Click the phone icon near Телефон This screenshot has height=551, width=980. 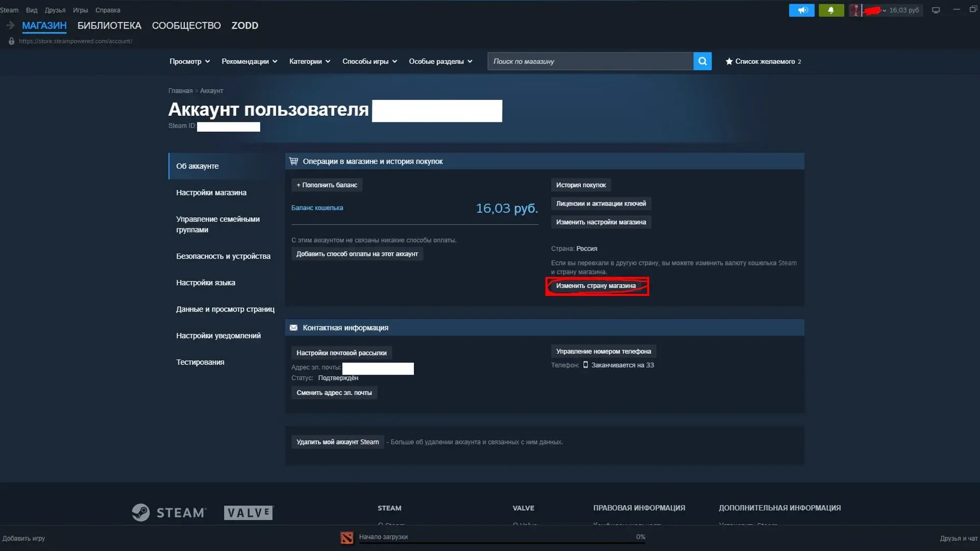point(585,365)
